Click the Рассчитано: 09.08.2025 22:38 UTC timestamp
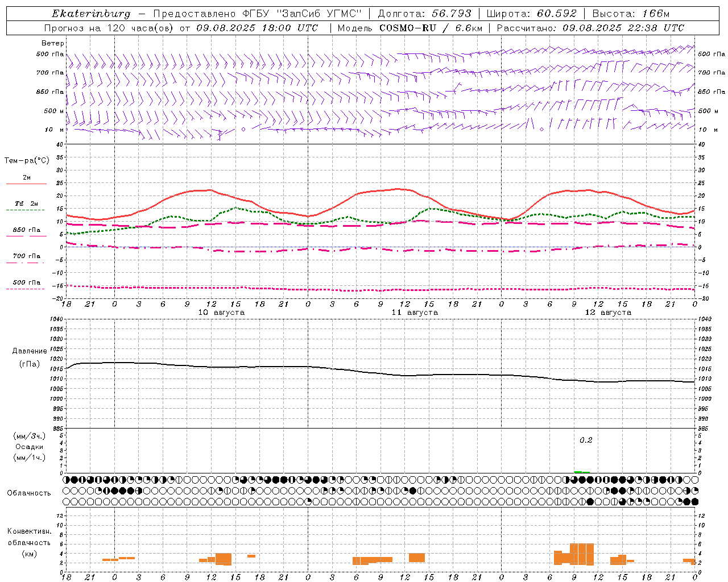The width and height of the screenshot is (728, 582). coord(590,28)
